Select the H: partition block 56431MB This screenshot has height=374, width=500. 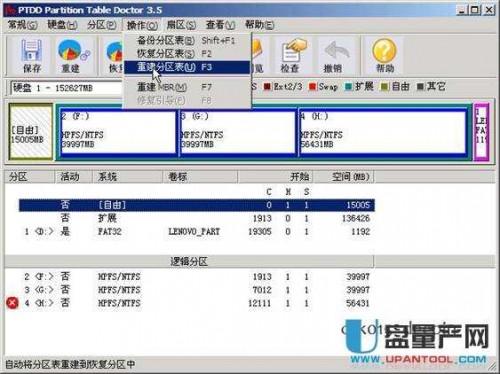coord(383,132)
